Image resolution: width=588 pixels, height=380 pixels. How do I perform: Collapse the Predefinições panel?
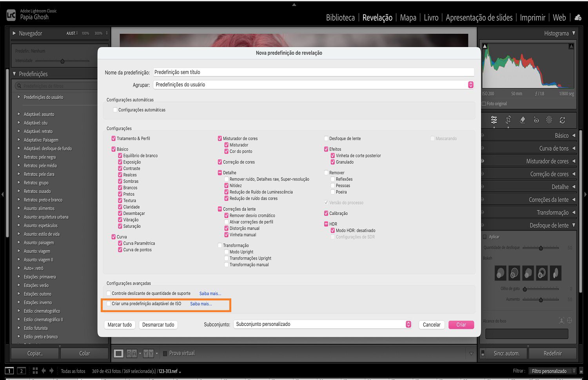tap(14, 74)
